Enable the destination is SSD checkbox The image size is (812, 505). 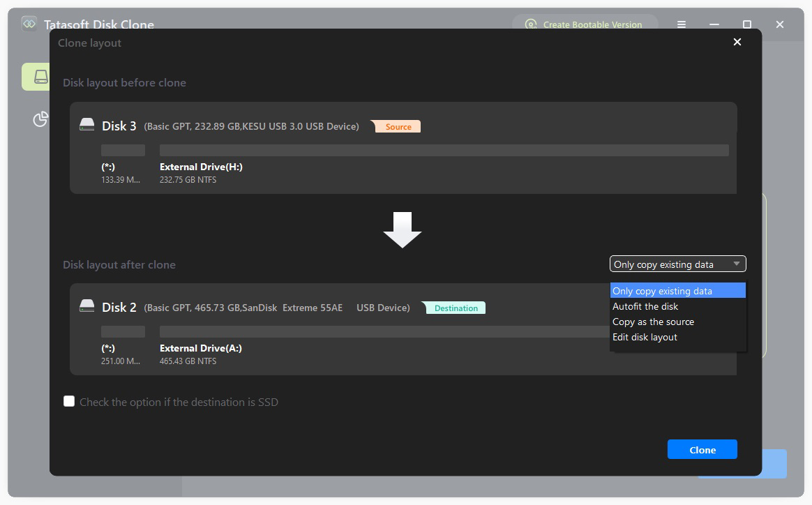69,401
